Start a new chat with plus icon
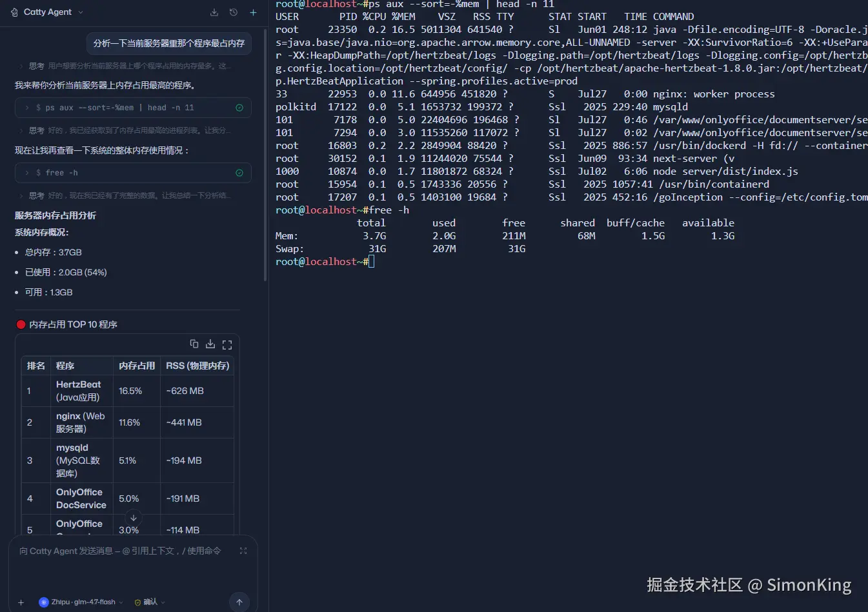Viewport: 868px width, 612px height. 253,12
